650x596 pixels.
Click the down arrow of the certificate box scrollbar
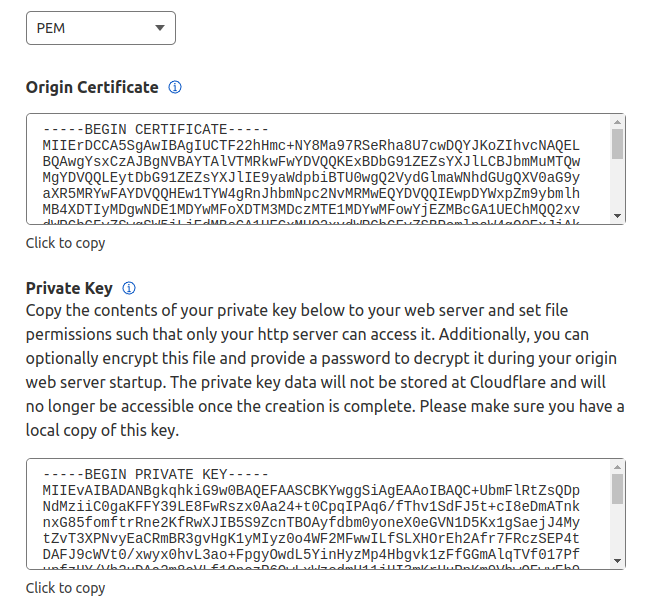[x=617, y=216]
